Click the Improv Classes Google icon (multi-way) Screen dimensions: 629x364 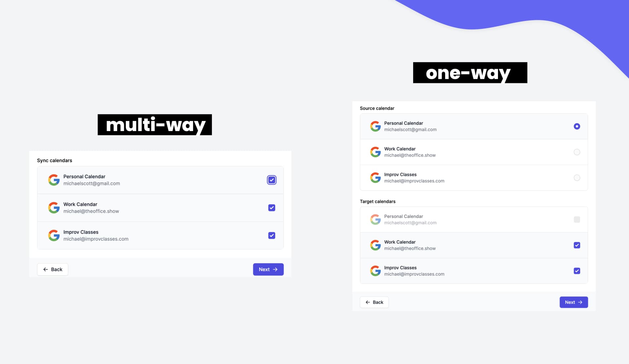53,235
